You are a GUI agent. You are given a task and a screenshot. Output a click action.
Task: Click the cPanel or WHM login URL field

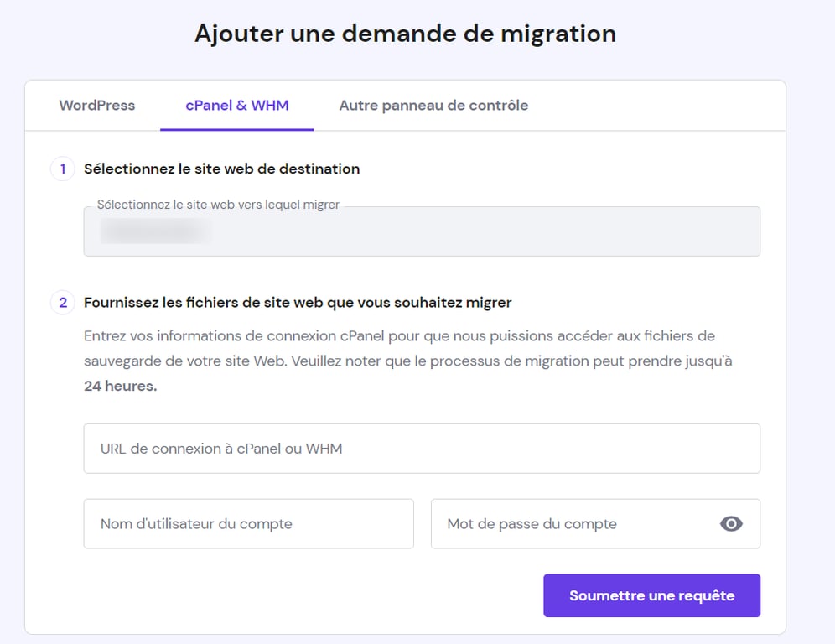421,448
